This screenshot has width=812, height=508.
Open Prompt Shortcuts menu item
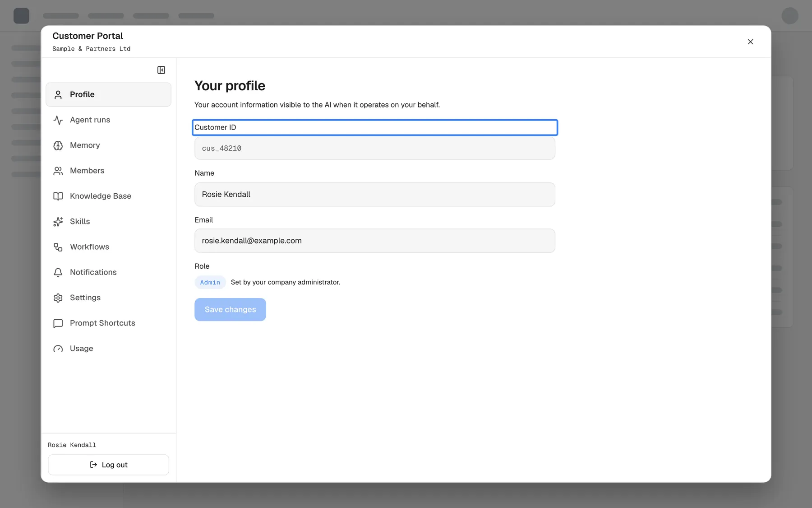click(x=108, y=323)
